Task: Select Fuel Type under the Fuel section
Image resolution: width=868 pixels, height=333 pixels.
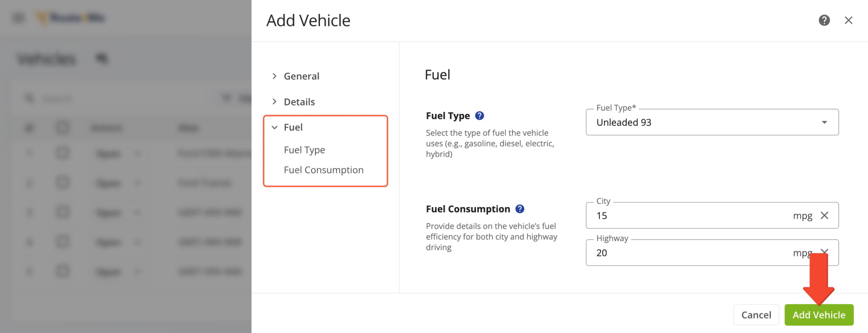Action: pos(304,150)
